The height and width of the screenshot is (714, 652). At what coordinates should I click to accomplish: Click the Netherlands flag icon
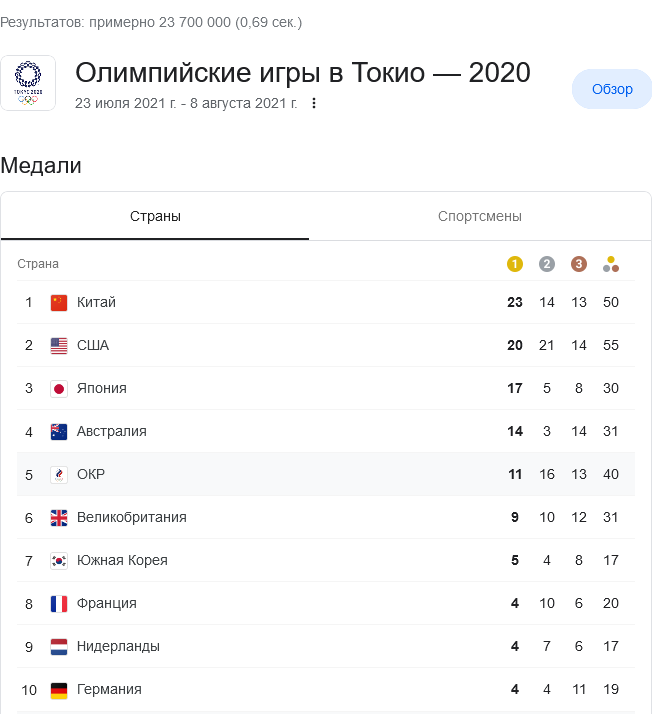pyautogui.click(x=59, y=647)
